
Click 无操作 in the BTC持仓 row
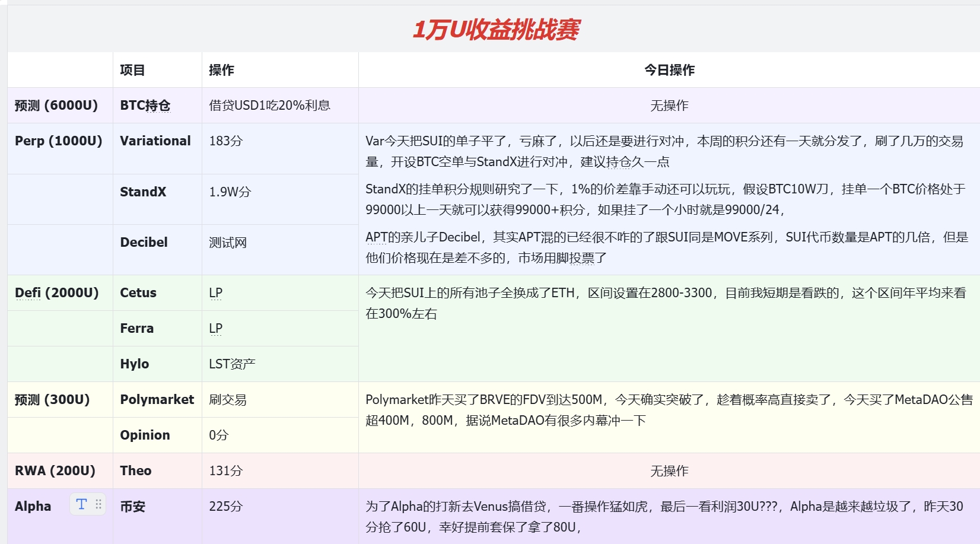[669, 106]
